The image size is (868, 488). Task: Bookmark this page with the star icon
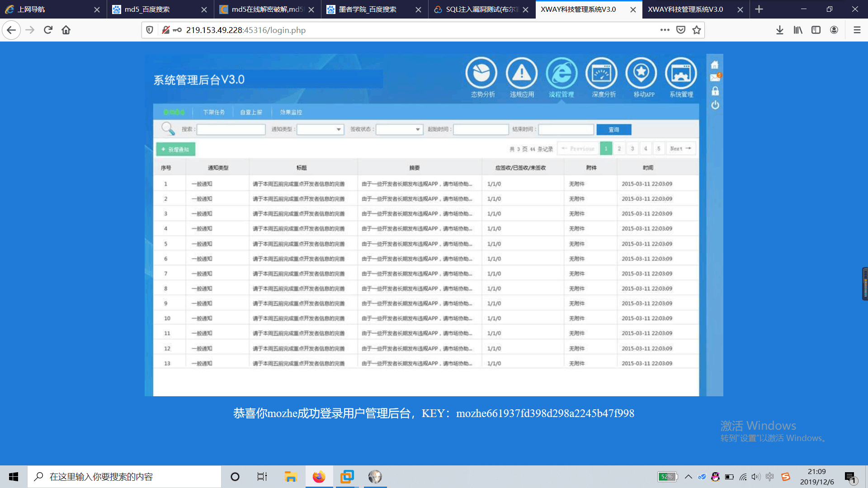(697, 30)
